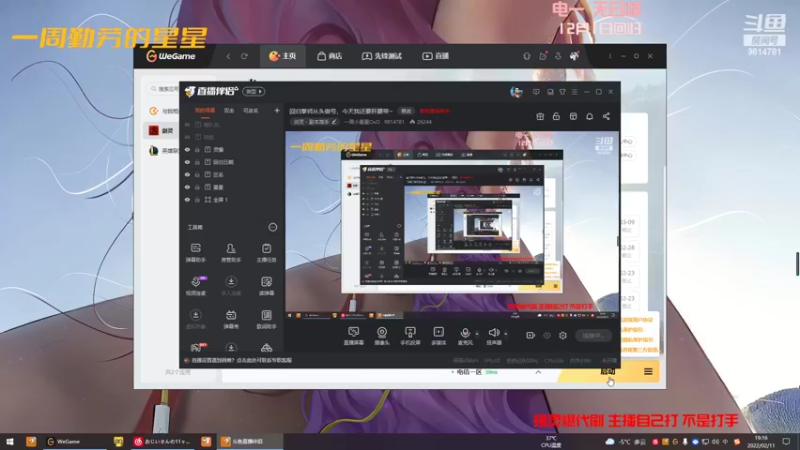Refresh the WeGame page
This screenshot has width=800, height=450.
(244, 56)
